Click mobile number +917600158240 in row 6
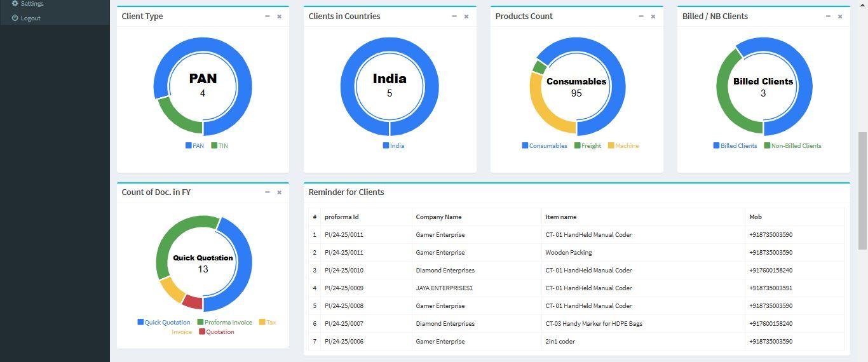 pos(771,324)
